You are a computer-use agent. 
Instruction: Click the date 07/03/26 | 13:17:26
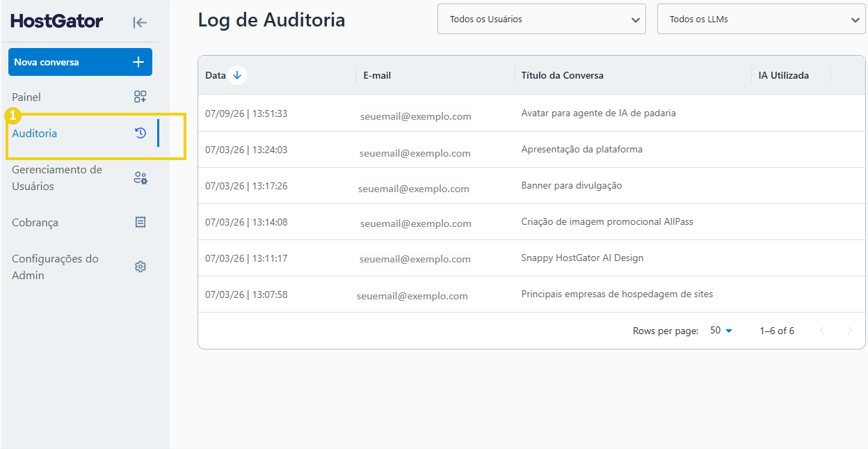click(x=246, y=186)
